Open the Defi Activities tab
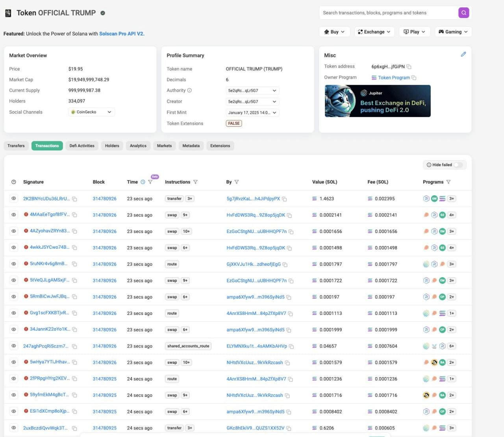Viewport: 504px width, 437px height. (x=82, y=146)
